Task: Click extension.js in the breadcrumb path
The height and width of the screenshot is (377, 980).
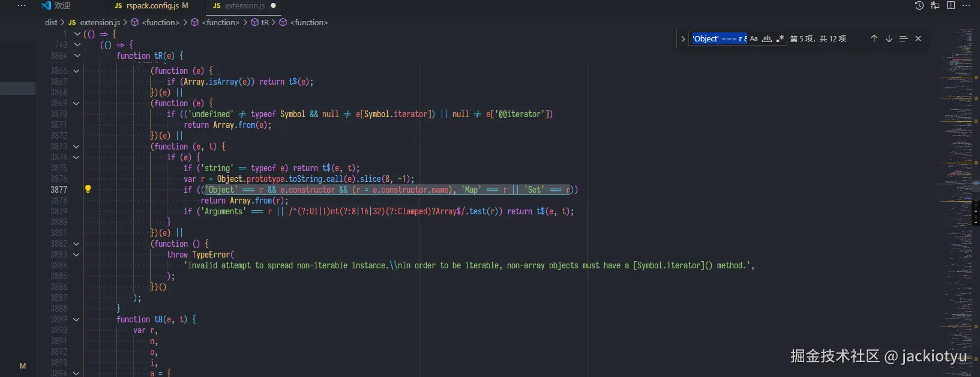Action: coord(100,22)
